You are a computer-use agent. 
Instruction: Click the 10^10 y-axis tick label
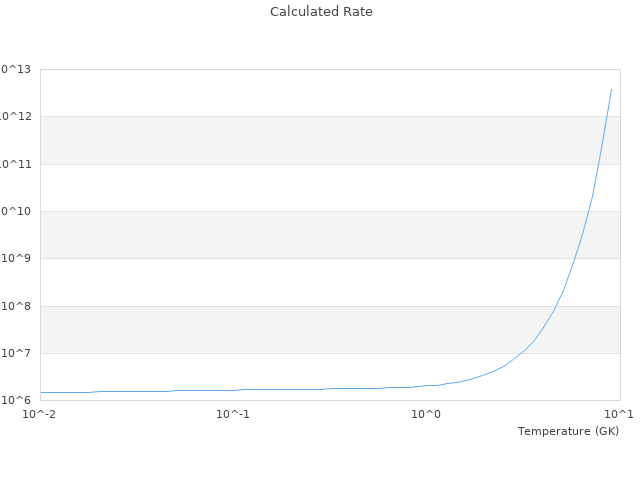click(16, 211)
